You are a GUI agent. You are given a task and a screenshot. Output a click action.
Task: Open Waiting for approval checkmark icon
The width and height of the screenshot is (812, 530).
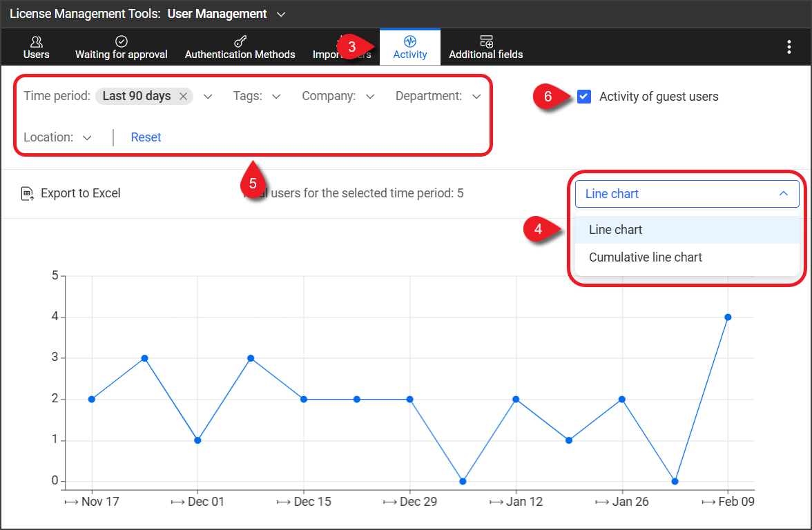coord(121,42)
